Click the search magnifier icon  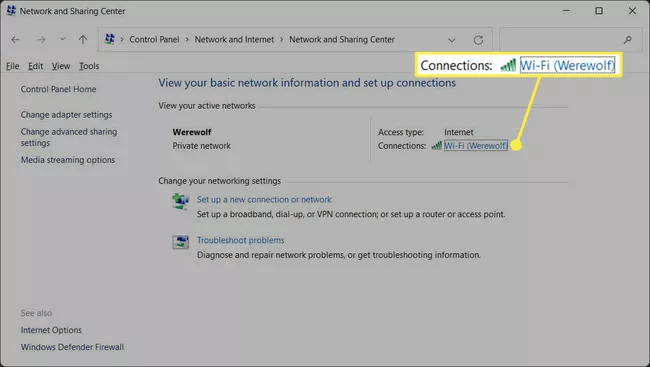coord(628,40)
